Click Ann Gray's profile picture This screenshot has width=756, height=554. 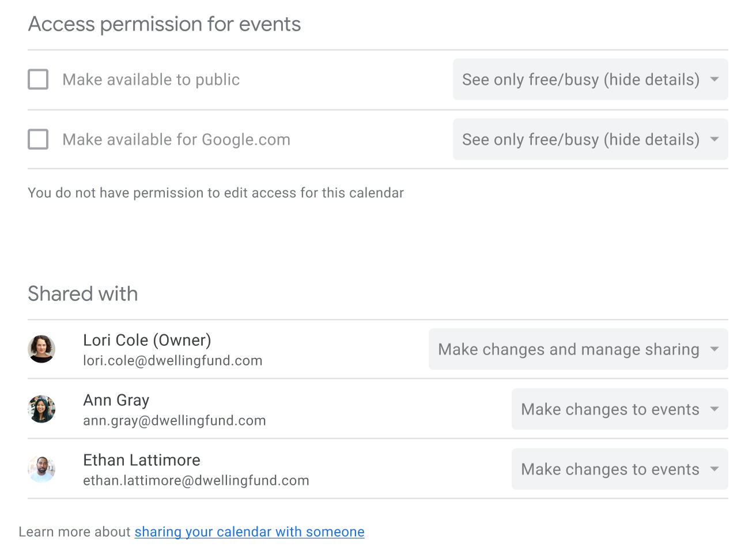[x=41, y=409]
